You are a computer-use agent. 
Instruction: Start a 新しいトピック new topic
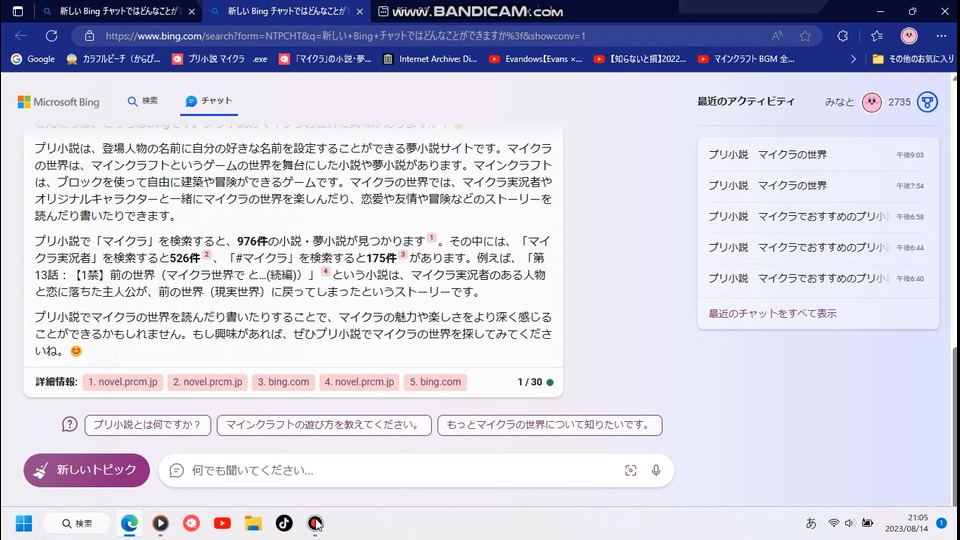86,470
